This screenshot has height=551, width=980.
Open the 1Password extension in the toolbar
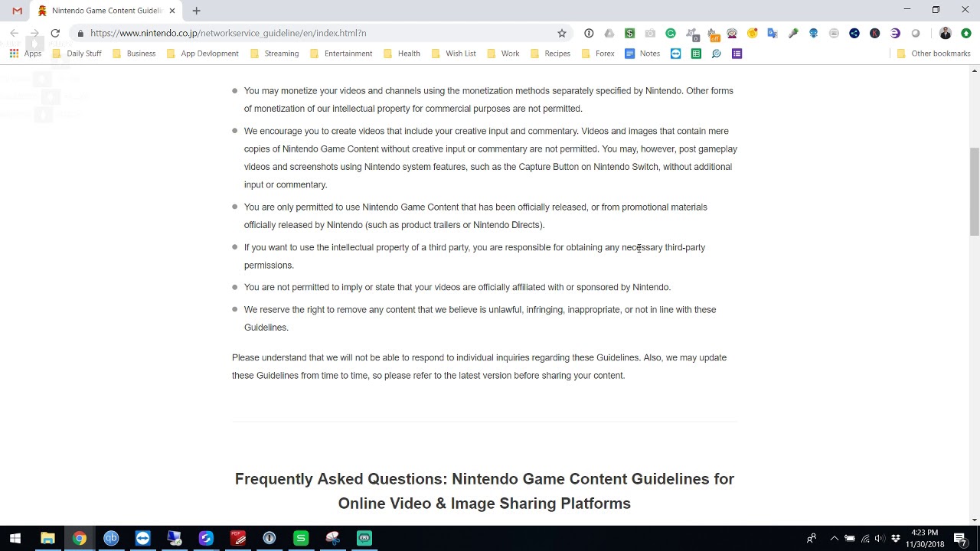(x=589, y=33)
